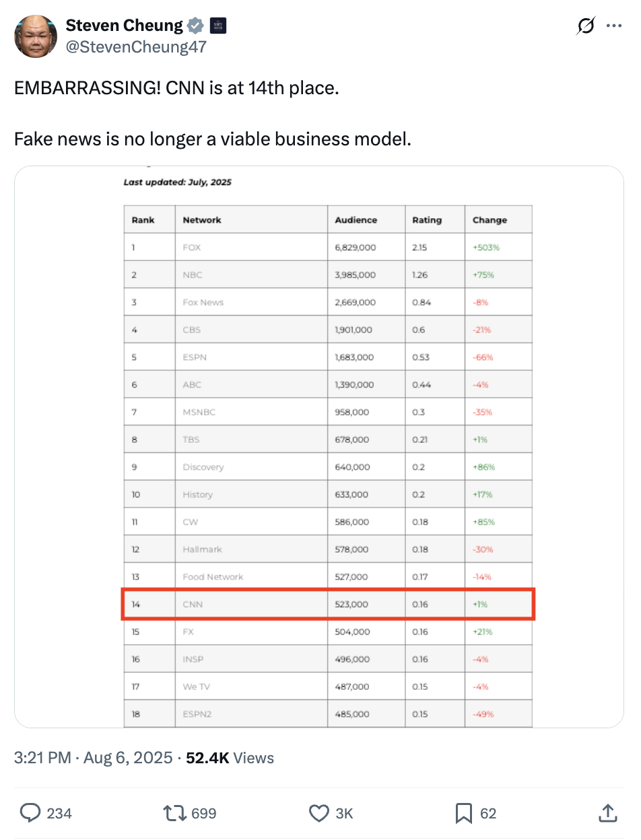Click the affiliation badge beside the verified checkmark

tap(218, 26)
